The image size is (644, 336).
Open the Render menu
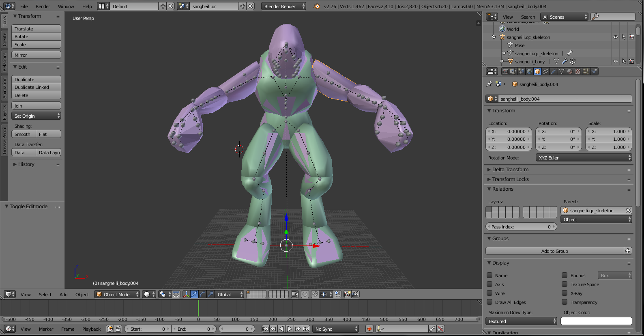tap(43, 6)
